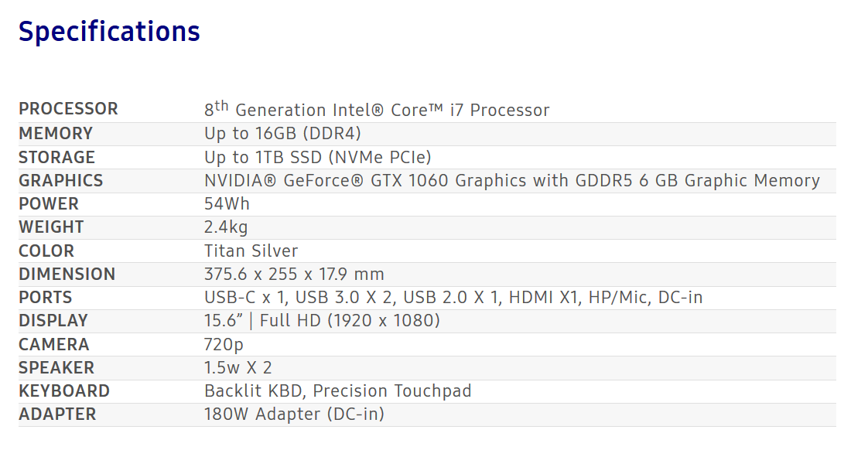Click the SPEAKER row label

tap(56, 367)
